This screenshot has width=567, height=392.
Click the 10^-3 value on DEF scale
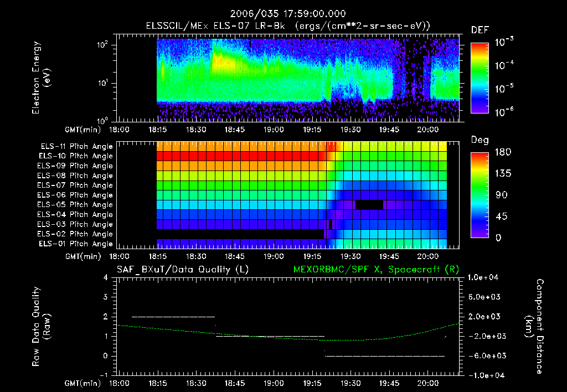[504, 42]
